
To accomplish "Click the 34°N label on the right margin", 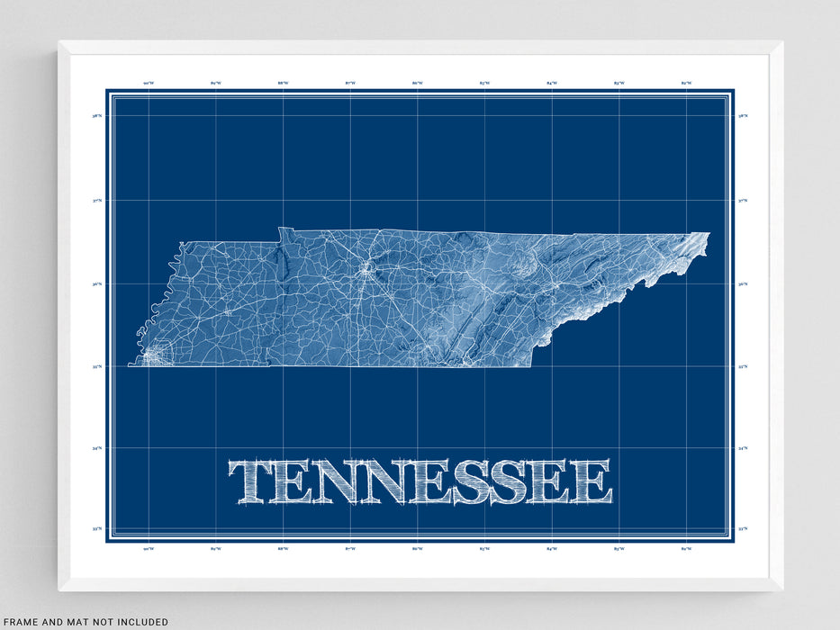I will pyautogui.click(x=743, y=447).
